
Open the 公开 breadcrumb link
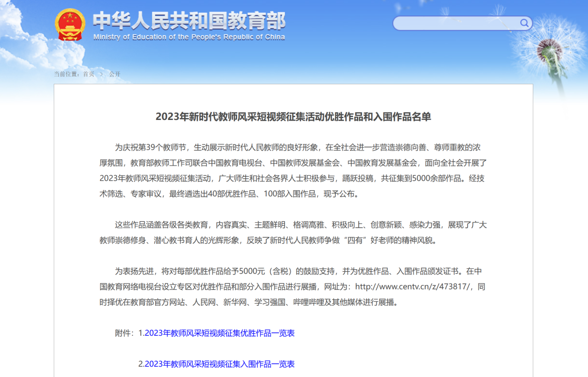click(x=115, y=74)
